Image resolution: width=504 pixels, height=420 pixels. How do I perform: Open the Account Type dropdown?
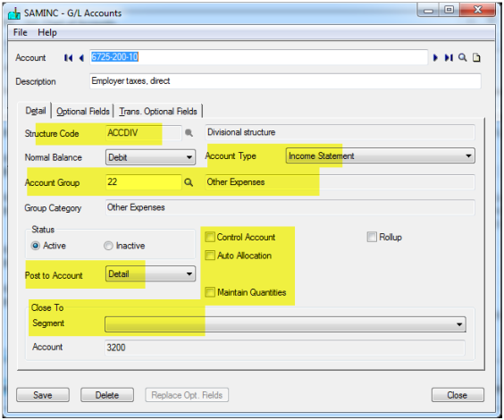pos(381,155)
